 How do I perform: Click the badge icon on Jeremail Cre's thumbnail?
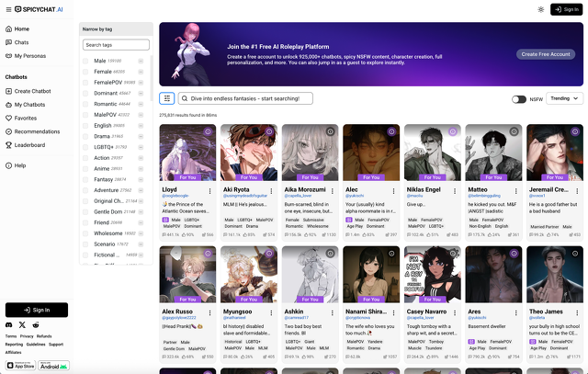[575, 131]
